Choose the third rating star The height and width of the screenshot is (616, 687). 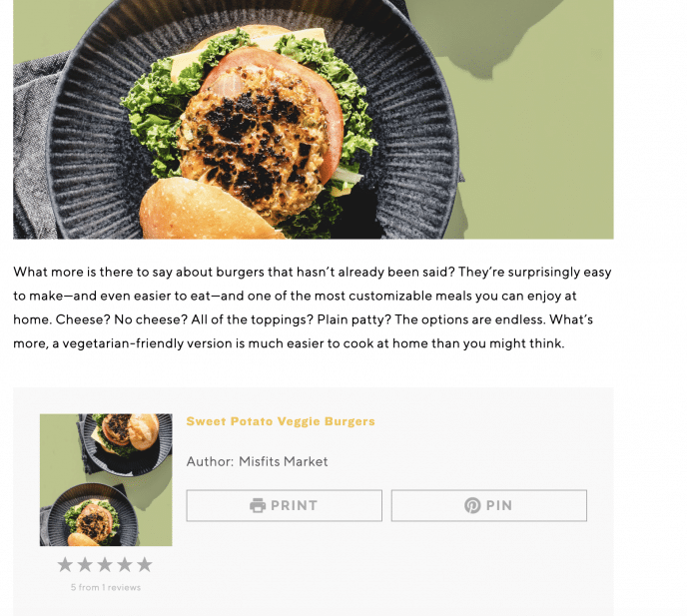tap(105, 565)
